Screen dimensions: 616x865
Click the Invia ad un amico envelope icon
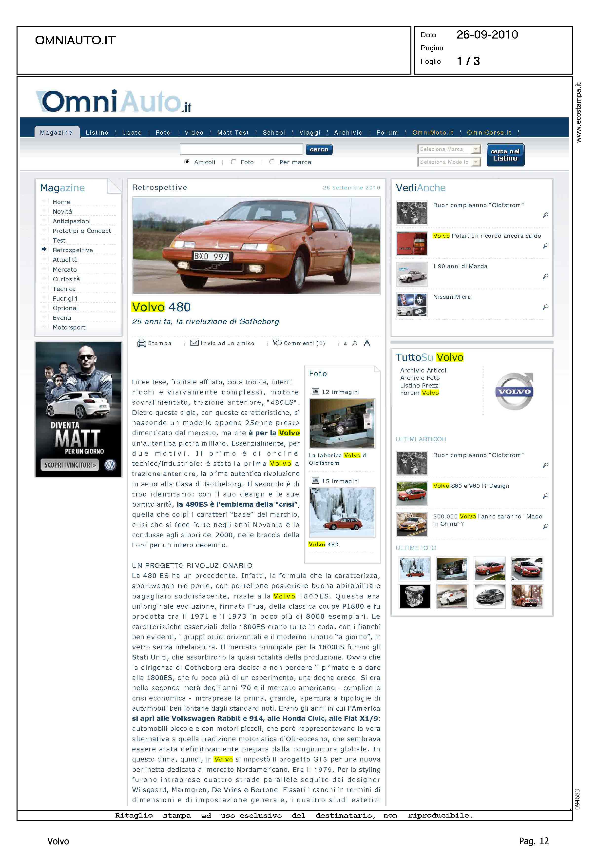click(x=194, y=343)
